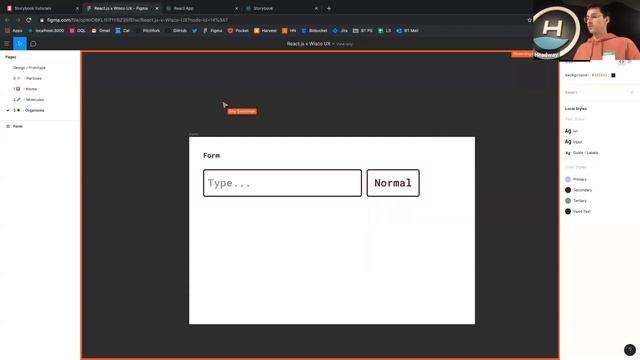Click the background color black swatch

tap(613, 76)
